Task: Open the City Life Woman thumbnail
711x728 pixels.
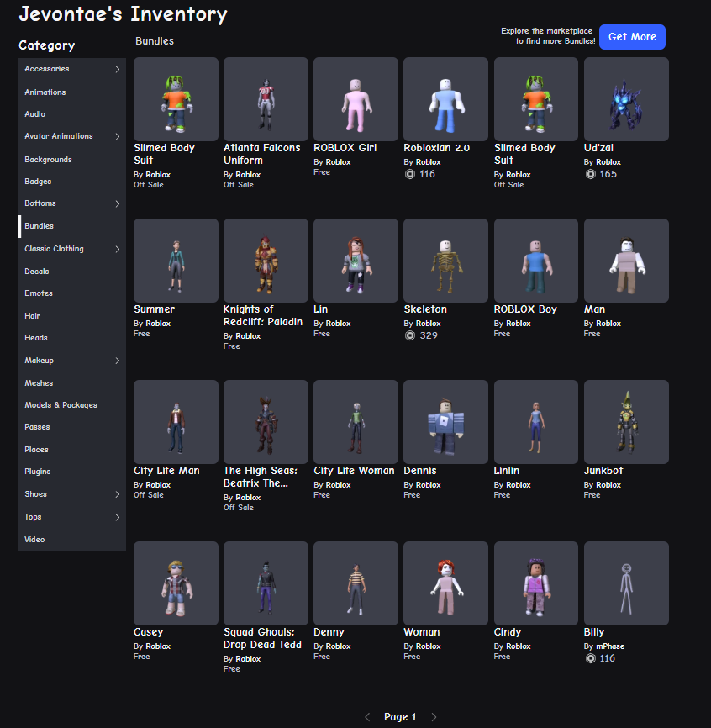Action: [356, 422]
